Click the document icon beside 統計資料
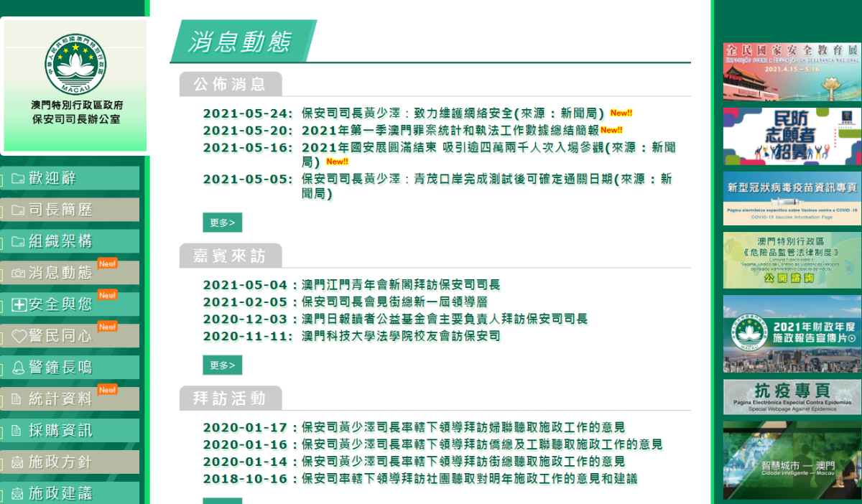This screenshot has width=862, height=504. coord(17,400)
